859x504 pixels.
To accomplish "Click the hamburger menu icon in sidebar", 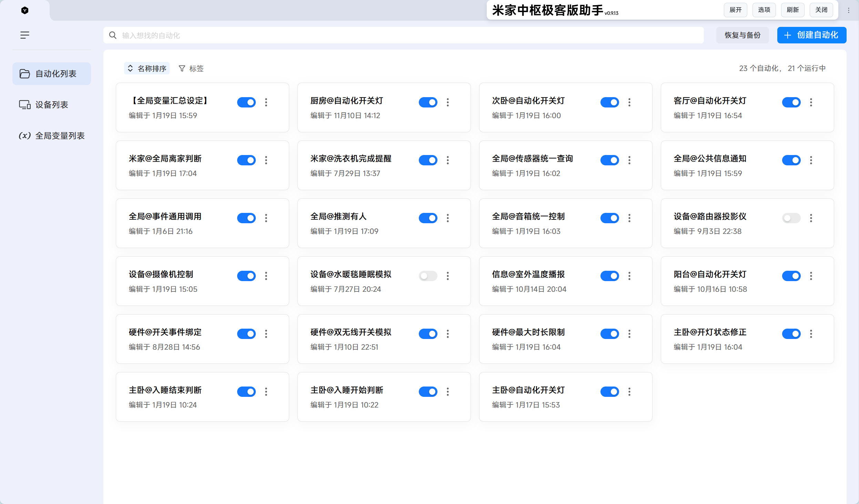I will click(24, 35).
